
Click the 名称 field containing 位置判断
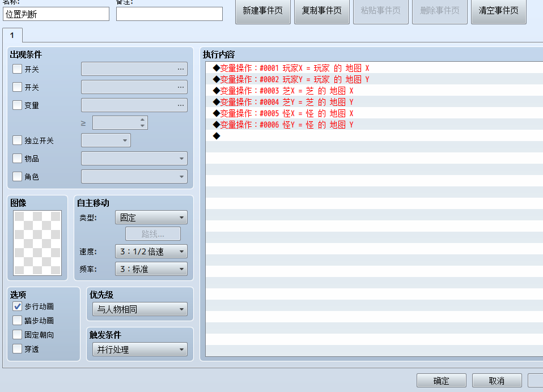coord(56,14)
